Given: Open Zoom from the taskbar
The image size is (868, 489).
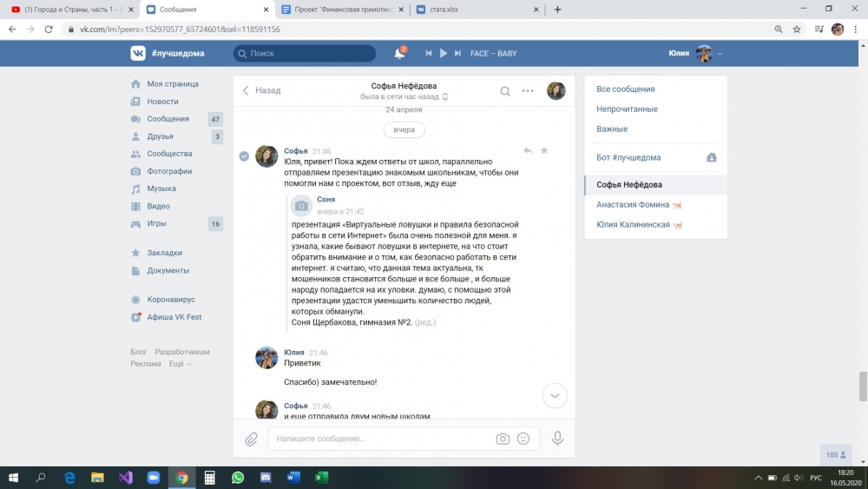Looking at the screenshot, I should pos(154,478).
